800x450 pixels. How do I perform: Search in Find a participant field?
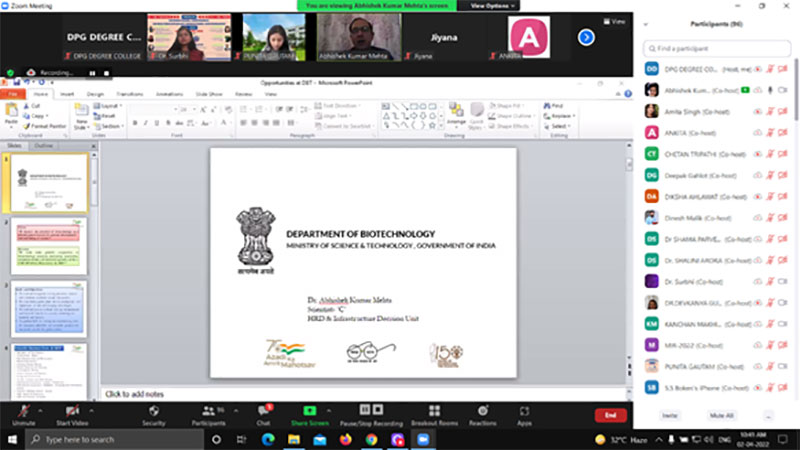coord(716,48)
